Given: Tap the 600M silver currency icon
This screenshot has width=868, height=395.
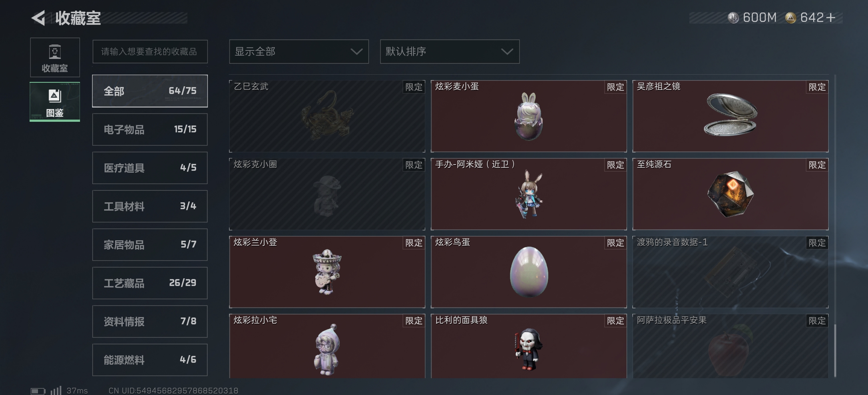Looking at the screenshot, I should (x=733, y=18).
